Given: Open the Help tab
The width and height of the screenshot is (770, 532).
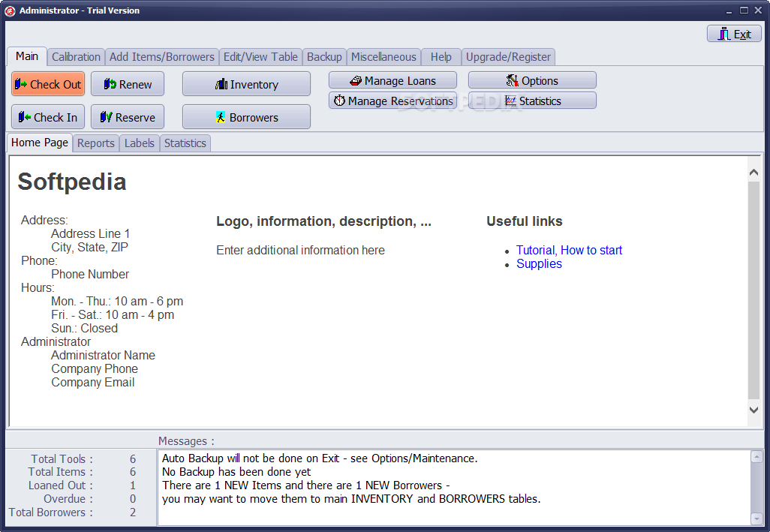Looking at the screenshot, I should [x=441, y=57].
